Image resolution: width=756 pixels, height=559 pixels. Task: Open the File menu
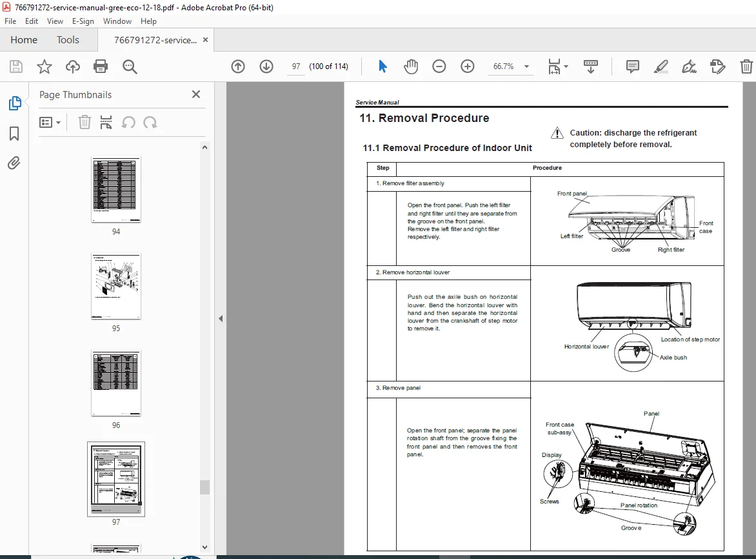tap(10, 21)
